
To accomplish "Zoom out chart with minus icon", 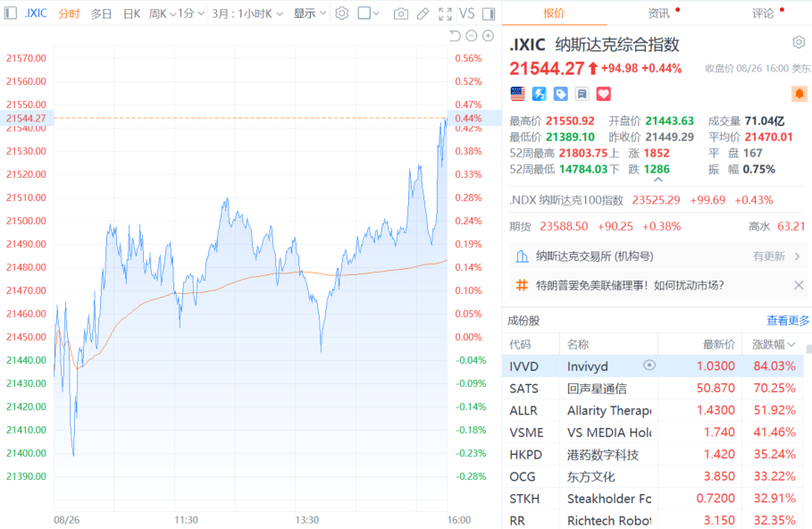I will [472, 36].
